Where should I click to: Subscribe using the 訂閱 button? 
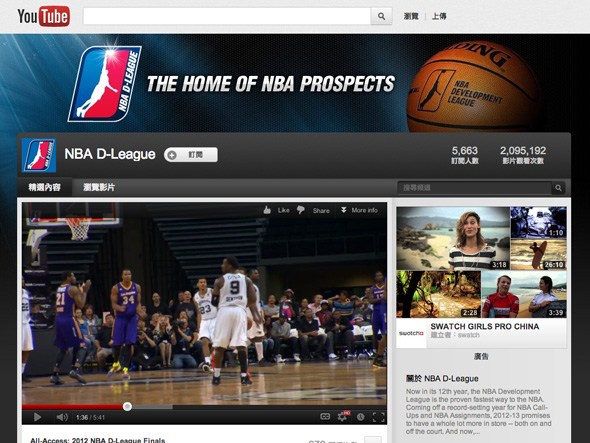[x=191, y=155]
